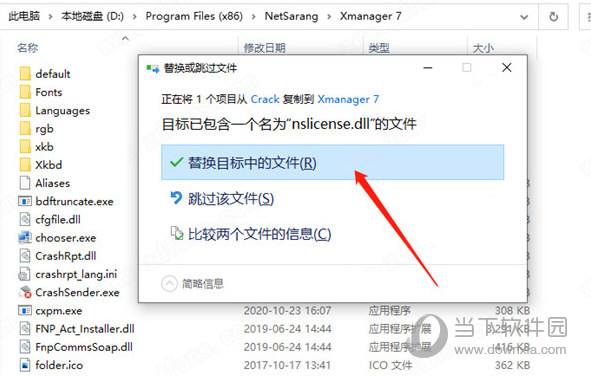Select the Languages folder icon

point(25,110)
